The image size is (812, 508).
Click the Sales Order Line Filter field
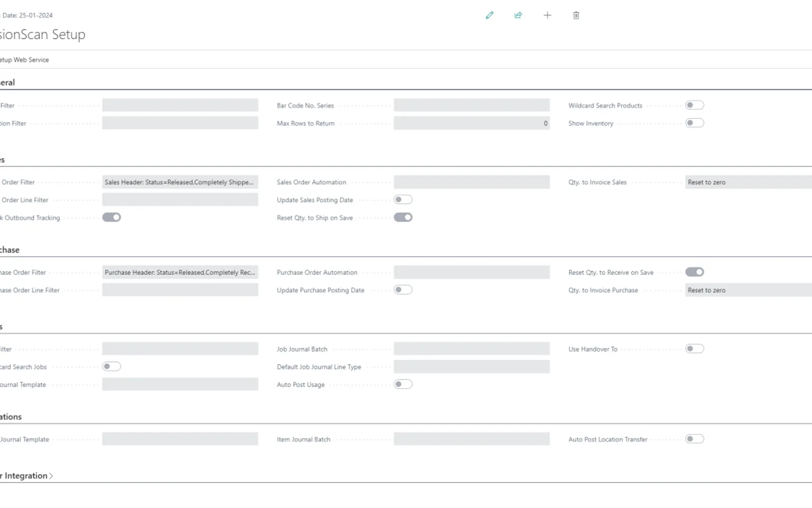coord(180,200)
